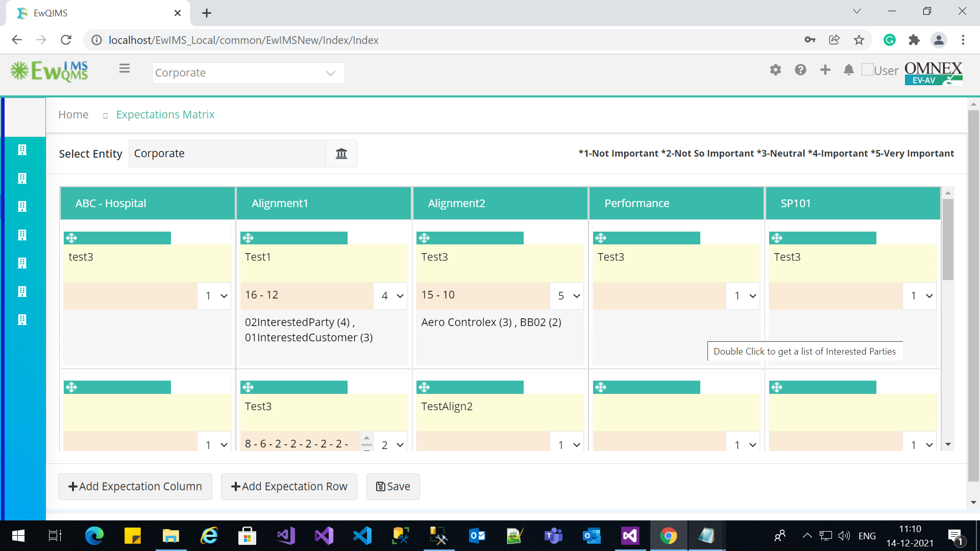Go to Home breadcrumb link

tap(73, 115)
